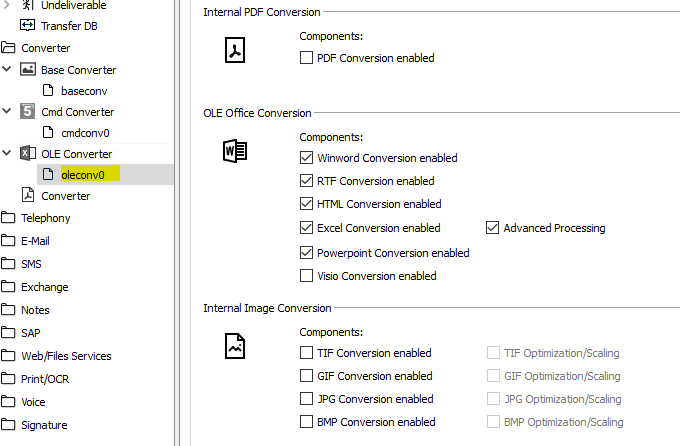Select the cmdconv0 tree entry

point(85,133)
